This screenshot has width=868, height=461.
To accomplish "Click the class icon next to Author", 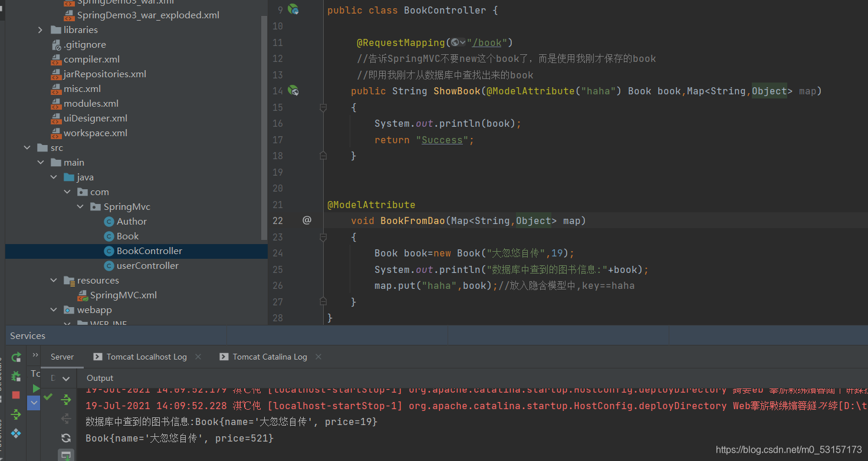I will click(108, 222).
